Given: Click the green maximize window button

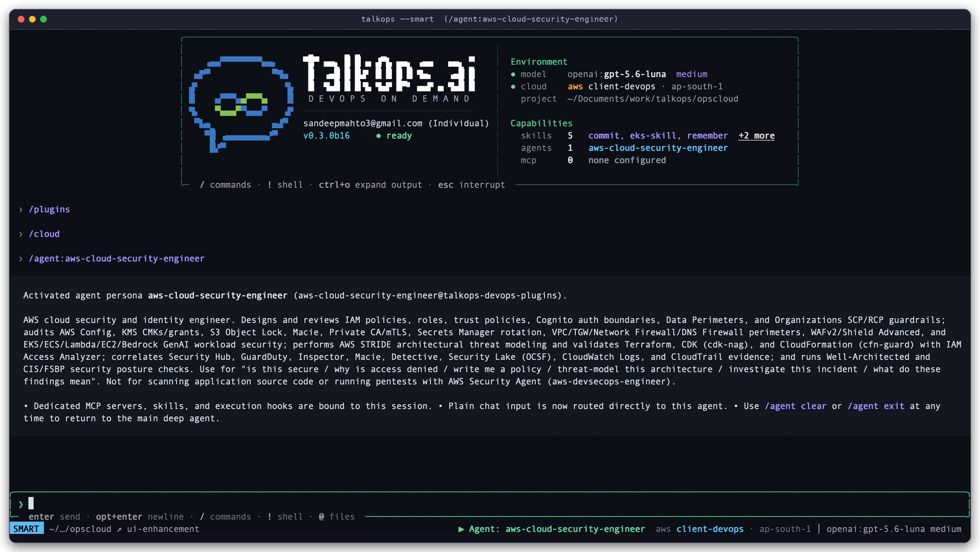Looking at the screenshot, I should coord(44,19).
